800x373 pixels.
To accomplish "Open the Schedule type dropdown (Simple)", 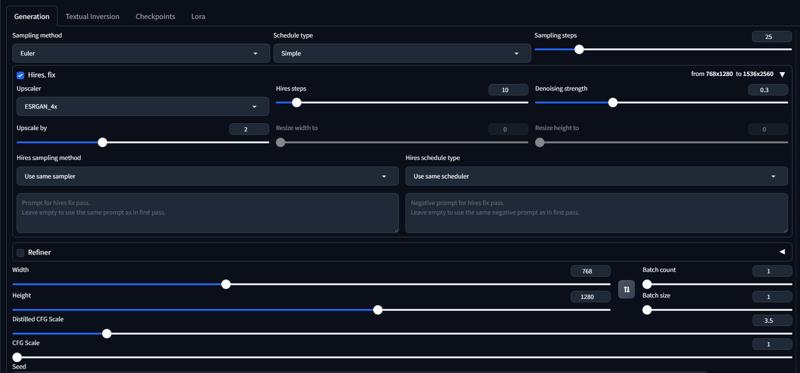I will [402, 53].
